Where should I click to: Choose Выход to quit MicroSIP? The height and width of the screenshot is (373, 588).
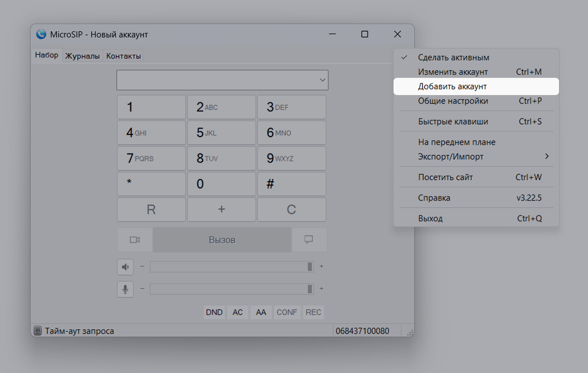[476, 219]
